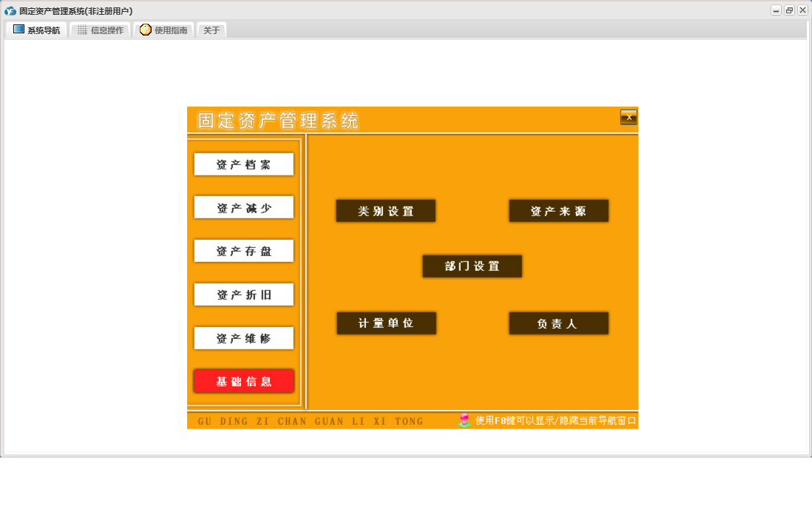
Task: Click the GU DING ZI CHAN pinyin footer text
Action: pyautogui.click(x=311, y=421)
